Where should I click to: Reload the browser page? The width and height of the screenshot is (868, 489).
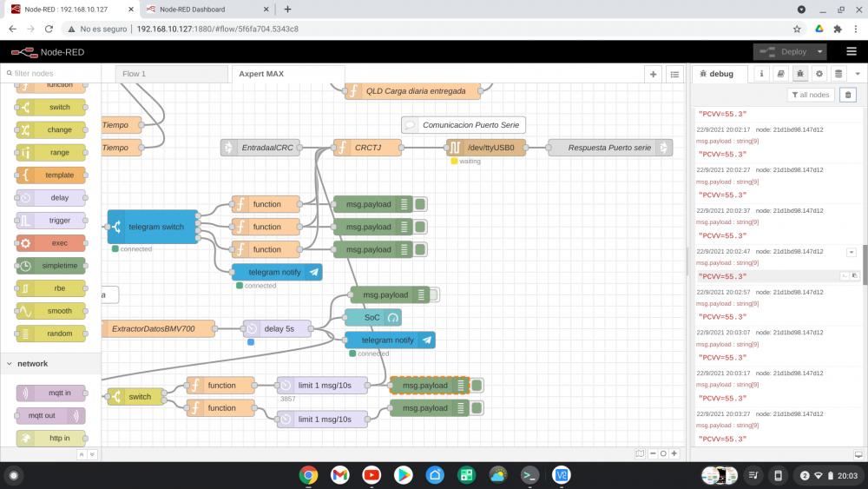[49, 29]
